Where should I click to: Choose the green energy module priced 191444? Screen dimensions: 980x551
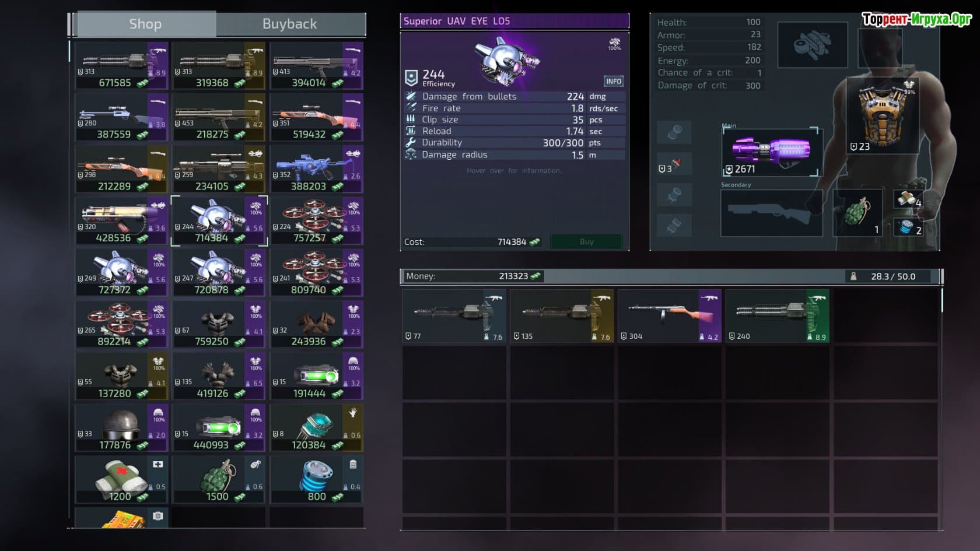point(316,376)
